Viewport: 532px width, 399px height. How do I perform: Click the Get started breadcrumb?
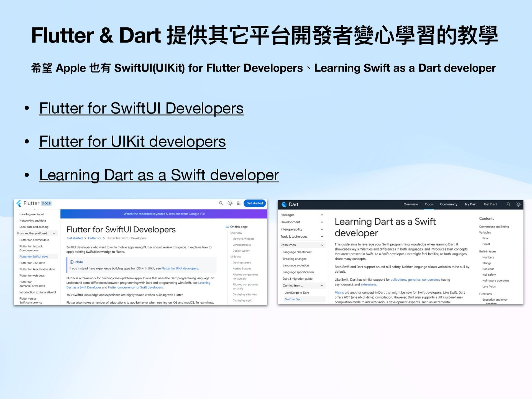pyautogui.click(x=75, y=238)
